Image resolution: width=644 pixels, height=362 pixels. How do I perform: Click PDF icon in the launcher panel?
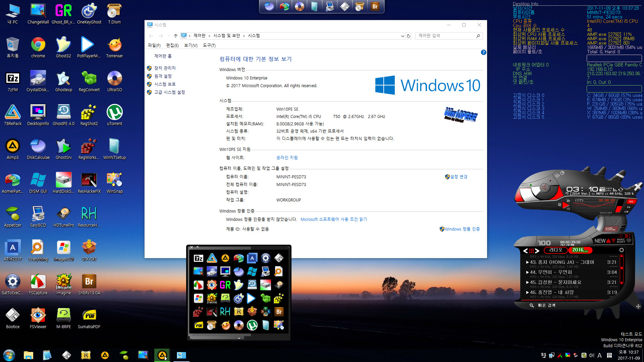point(199,325)
